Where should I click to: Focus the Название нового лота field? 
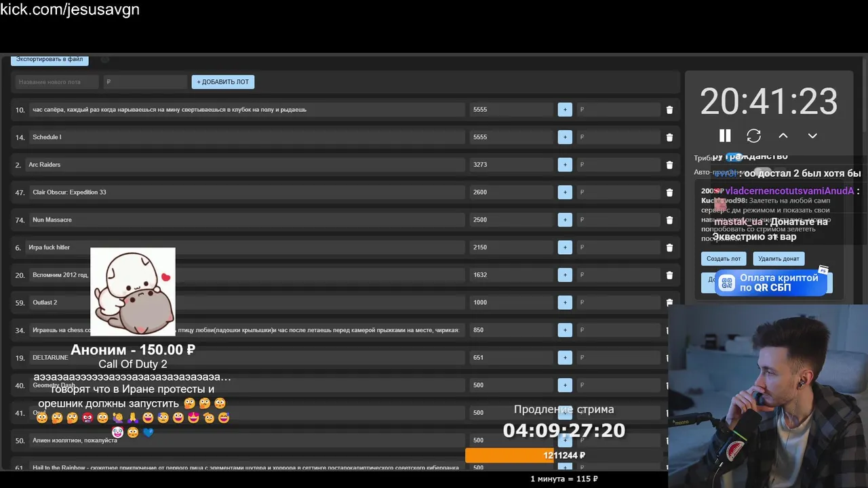coord(57,82)
